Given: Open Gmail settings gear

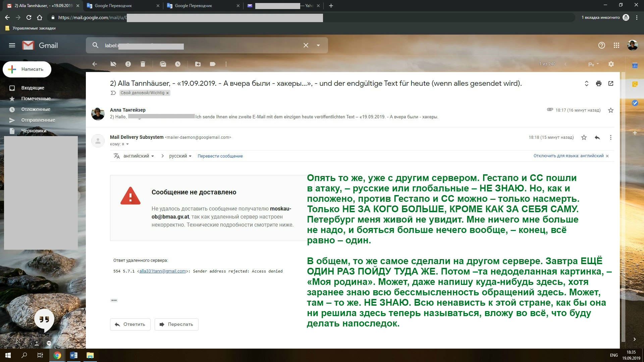Looking at the screenshot, I should coord(611,64).
